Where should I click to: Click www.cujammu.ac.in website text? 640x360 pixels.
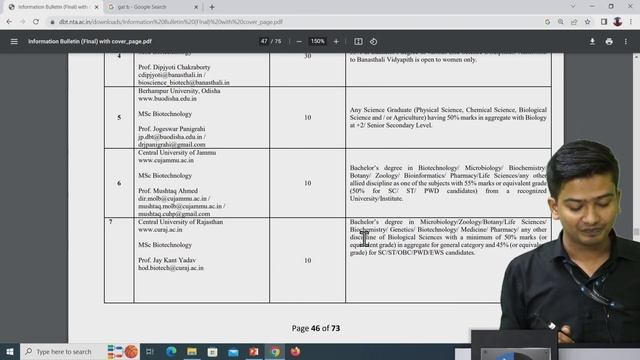(x=166, y=160)
